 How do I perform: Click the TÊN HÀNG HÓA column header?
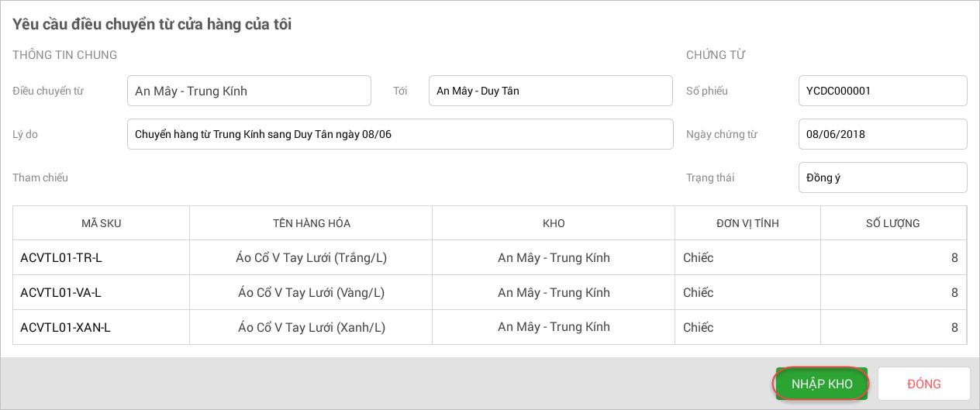311,223
